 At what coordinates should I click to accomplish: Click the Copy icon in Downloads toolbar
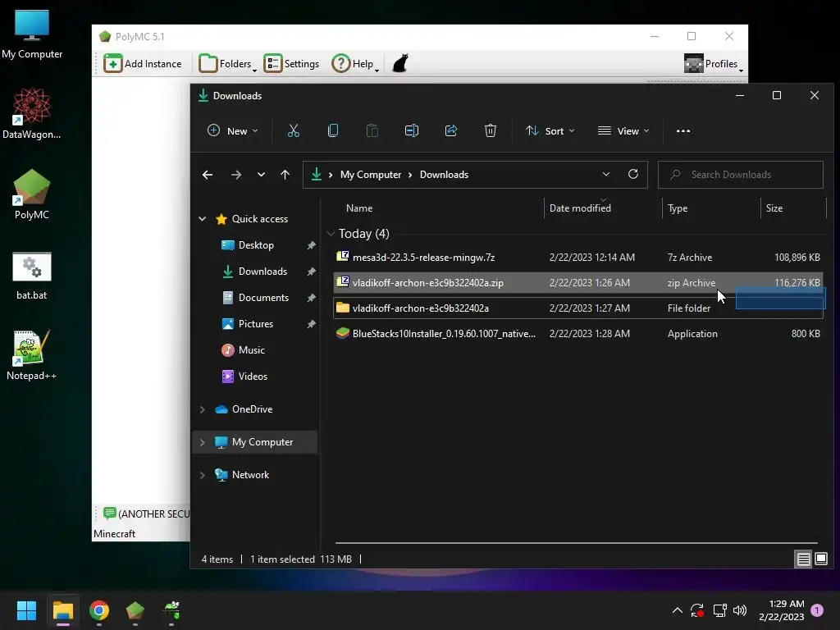(x=333, y=130)
